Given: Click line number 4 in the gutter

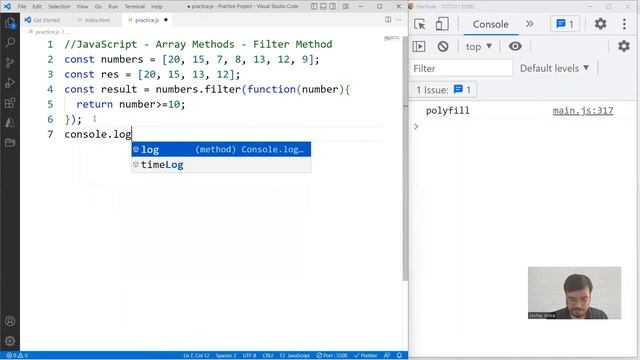Looking at the screenshot, I should [50, 89].
